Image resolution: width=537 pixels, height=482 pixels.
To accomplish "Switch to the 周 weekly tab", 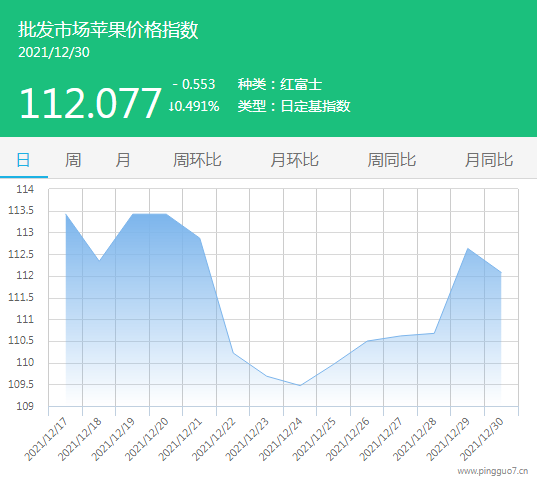I will click(73, 160).
